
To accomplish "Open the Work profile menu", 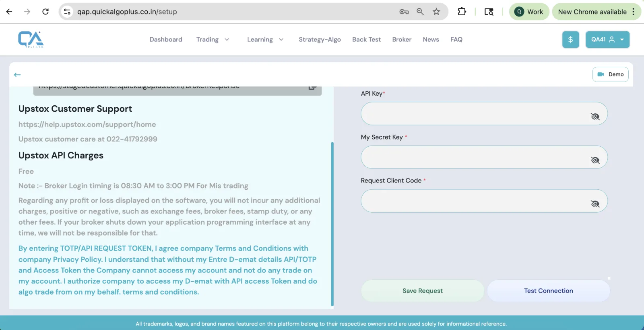I will point(529,12).
